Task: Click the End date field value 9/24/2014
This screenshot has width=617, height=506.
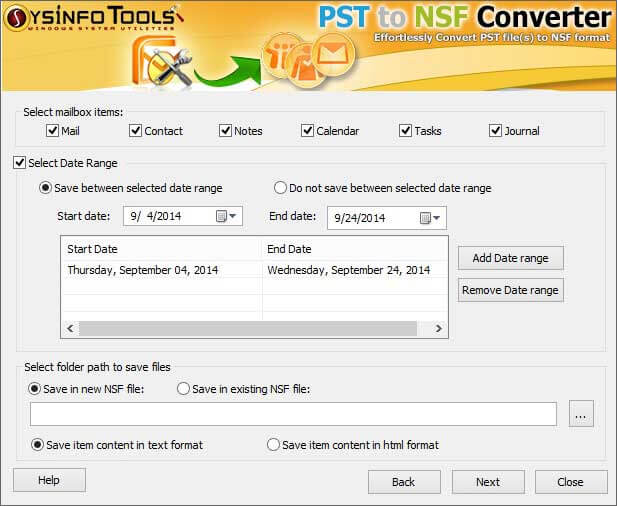Action: point(360,218)
